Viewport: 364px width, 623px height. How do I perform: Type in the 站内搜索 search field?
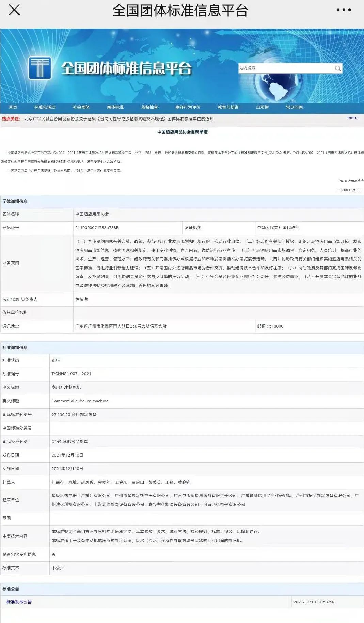285,68
